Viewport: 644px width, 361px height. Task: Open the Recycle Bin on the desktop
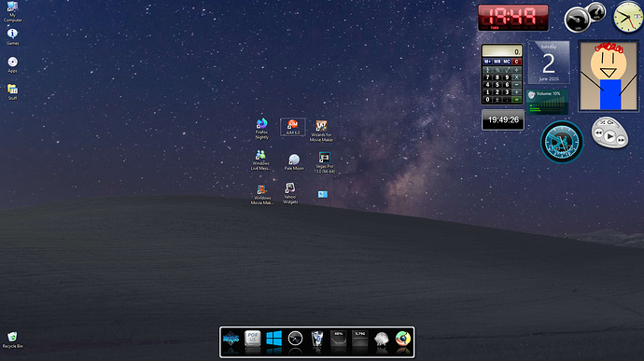(12, 340)
